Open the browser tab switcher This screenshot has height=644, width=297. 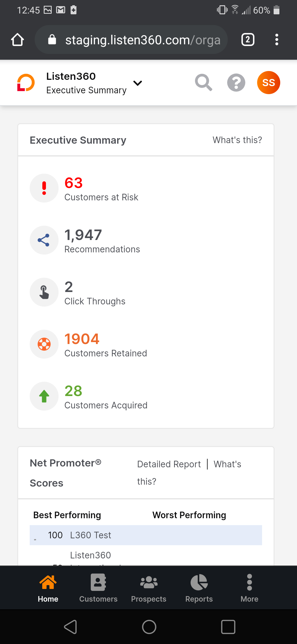(248, 40)
